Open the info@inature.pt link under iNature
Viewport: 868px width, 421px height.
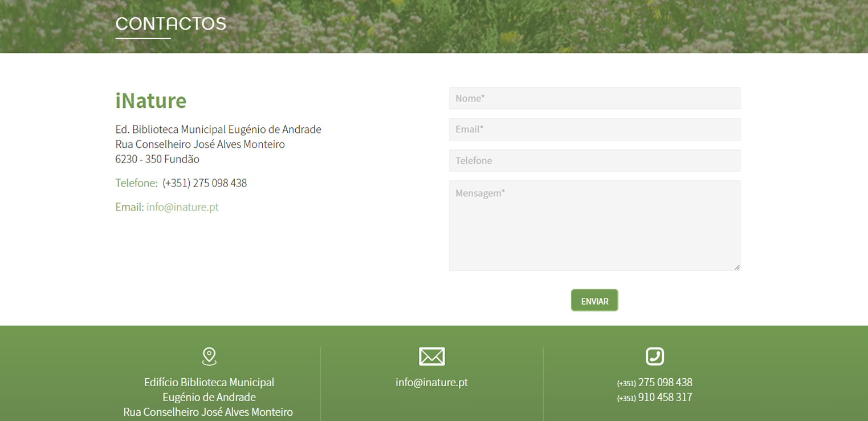(182, 207)
